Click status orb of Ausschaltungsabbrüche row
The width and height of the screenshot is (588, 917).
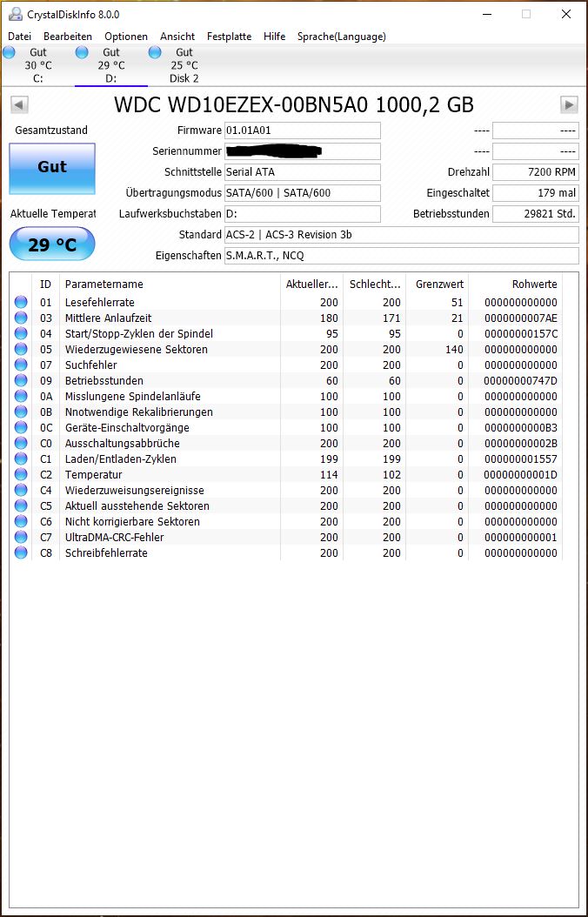(x=21, y=444)
